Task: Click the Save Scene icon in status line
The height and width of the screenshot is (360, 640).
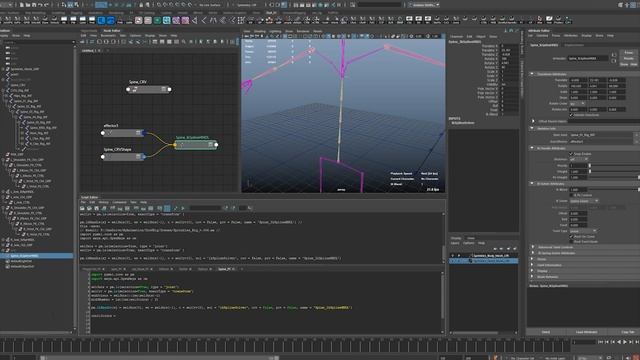Action: click(x=33, y=5)
